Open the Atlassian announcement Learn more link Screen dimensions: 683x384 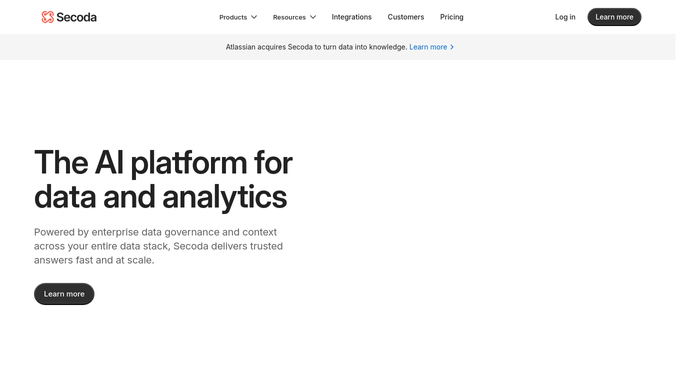(x=431, y=47)
